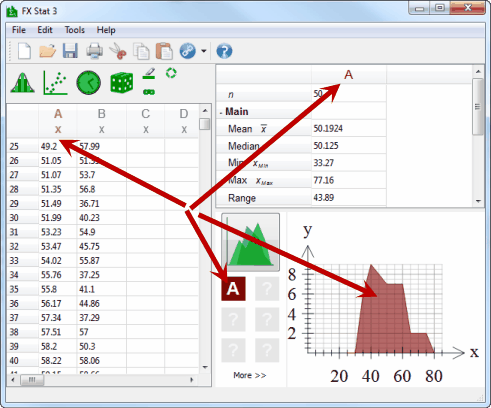Click the Copy icon
Image resolution: width=491 pixels, height=408 pixels.
[141, 51]
